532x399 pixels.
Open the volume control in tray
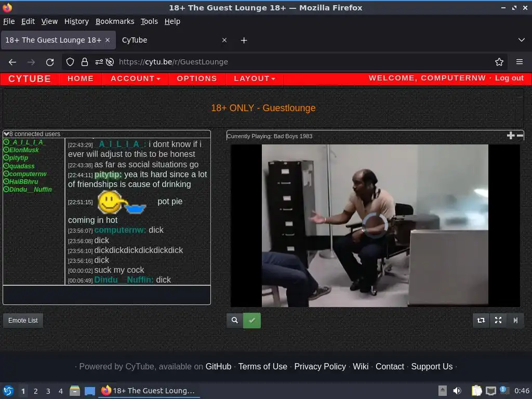point(457,391)
